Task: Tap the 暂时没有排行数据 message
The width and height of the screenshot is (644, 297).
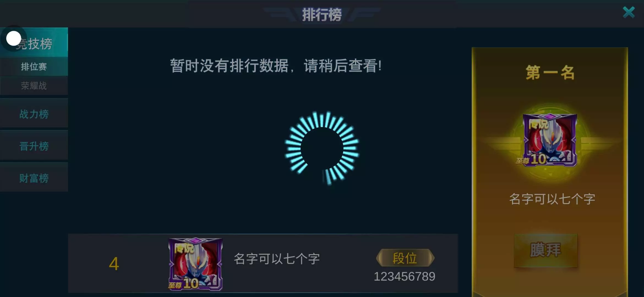Action: tap(275, 66)
